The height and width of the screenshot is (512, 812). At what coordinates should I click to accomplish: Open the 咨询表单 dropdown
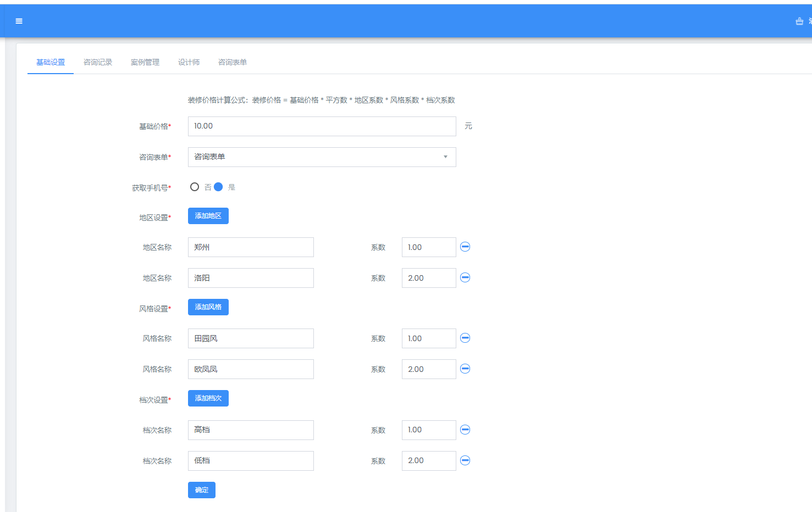point(322,157)
